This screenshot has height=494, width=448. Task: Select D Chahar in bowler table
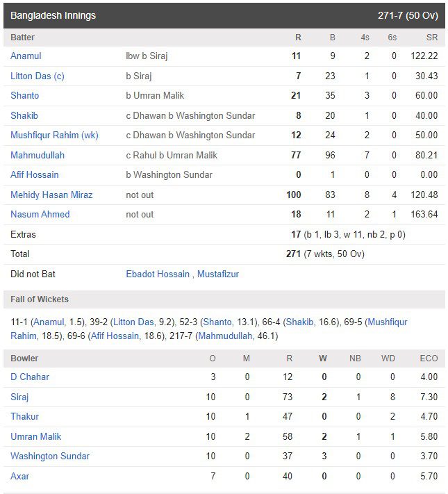click(x=30, y=377)
